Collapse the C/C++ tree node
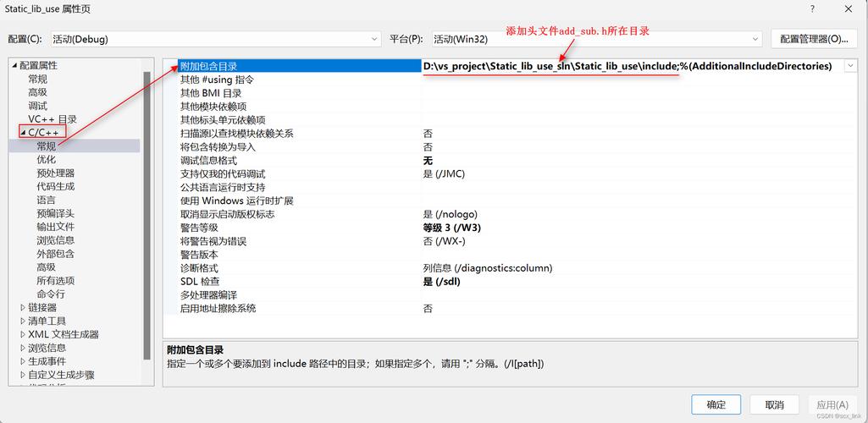 pyautogui.click(x=23, y=133)
